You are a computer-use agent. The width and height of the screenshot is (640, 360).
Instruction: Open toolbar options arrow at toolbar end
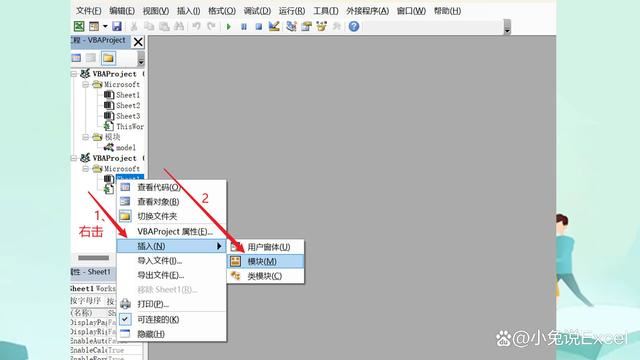[507, 27]
